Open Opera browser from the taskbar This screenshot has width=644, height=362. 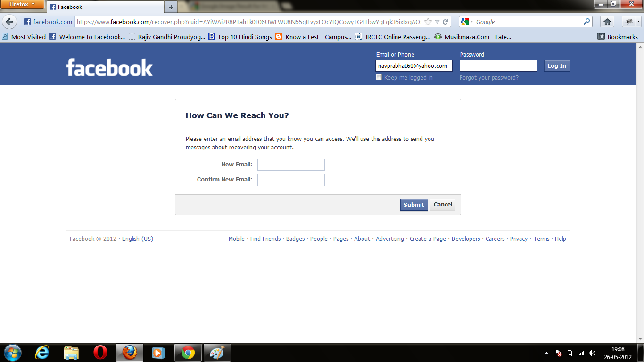tap(100, 353)
